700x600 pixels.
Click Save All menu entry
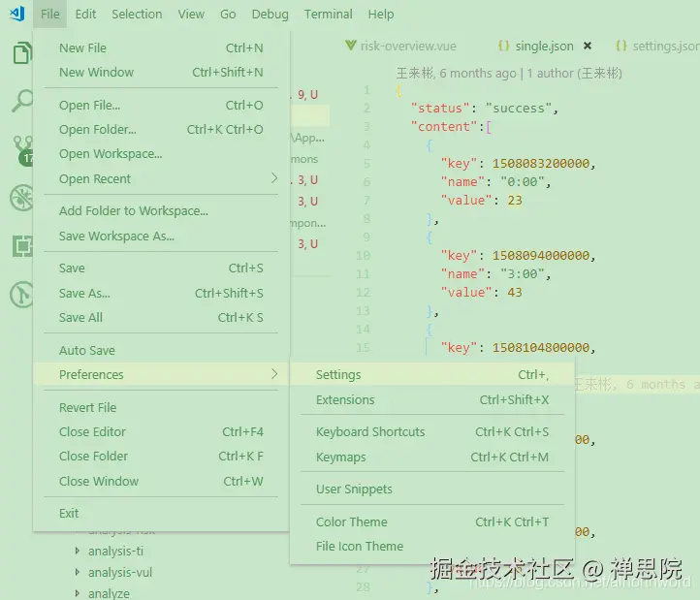pos(161,317)
